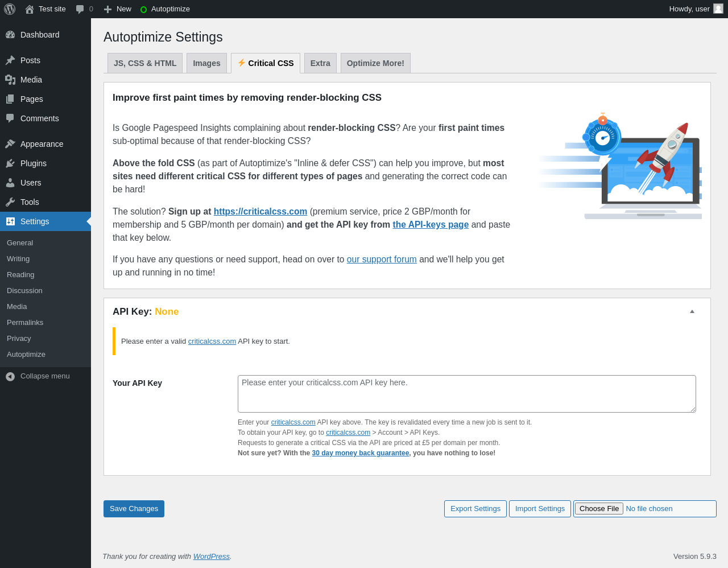Select the Permalinks settings submenu item
The image size is (728, 568).
click(x=25, y=323)
